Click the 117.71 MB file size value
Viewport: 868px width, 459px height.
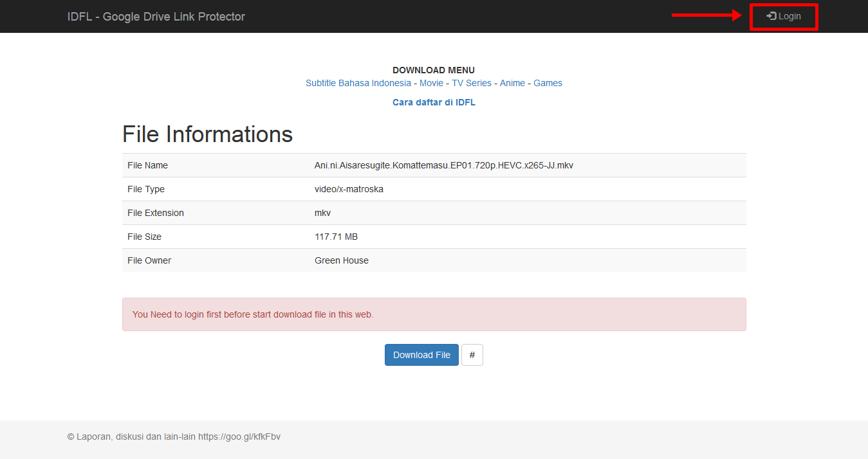click(336, 237)
